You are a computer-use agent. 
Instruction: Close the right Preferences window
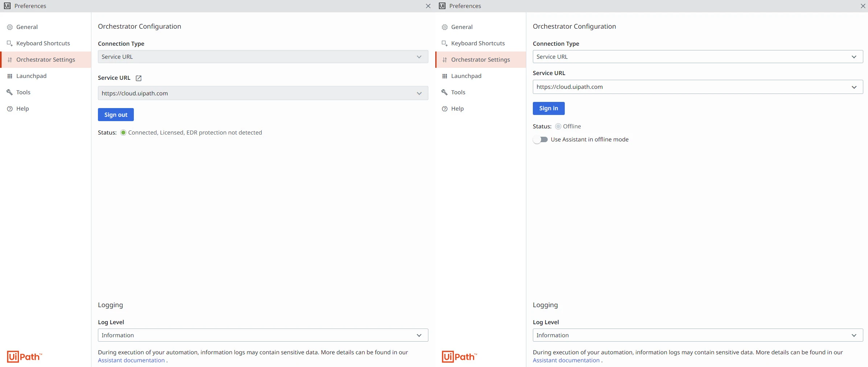point(863,6)
